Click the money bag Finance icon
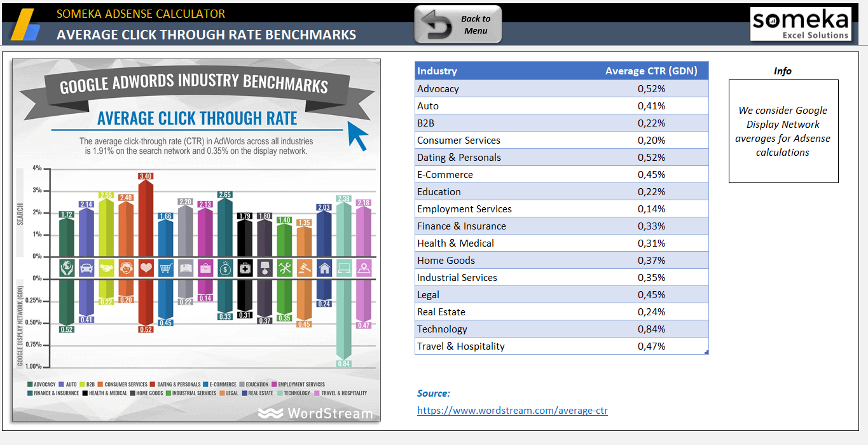The image size is (868, 445). [x=225, y=268]
